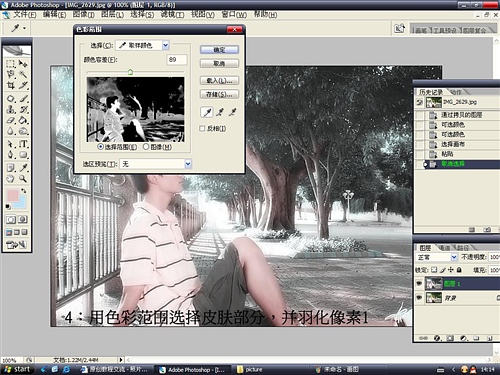Select the Hand tool
This screenshot has height=375, width=500.
pos(11,179)
